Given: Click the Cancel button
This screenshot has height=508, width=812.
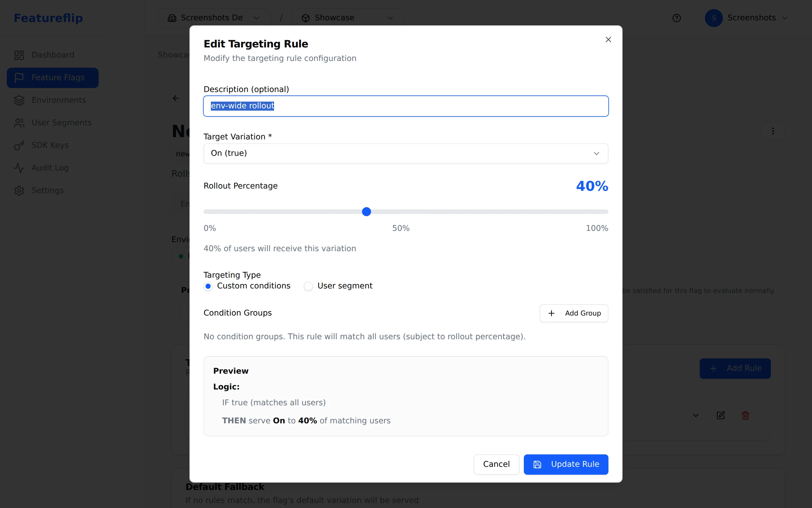Looking at the screenshot, I should (x=496, y=464).
